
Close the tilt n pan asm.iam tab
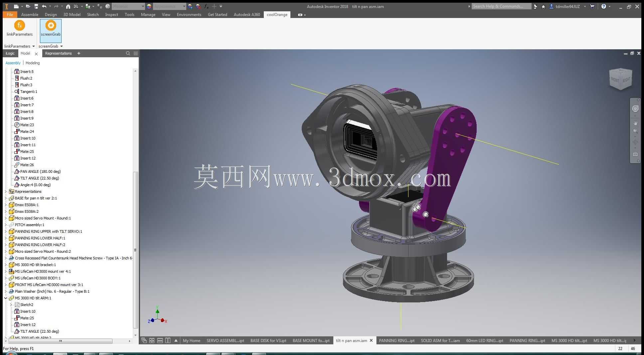tap(371, 340)
